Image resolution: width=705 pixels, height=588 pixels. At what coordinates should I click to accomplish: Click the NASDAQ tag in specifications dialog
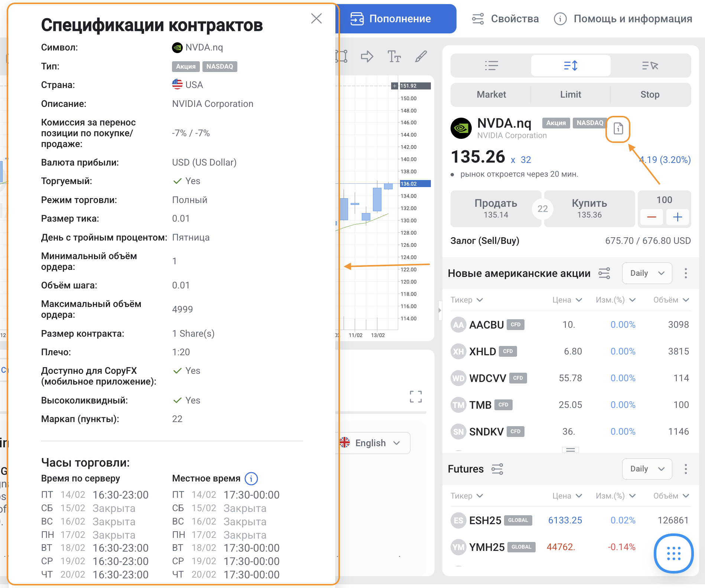tap(220, 66)
